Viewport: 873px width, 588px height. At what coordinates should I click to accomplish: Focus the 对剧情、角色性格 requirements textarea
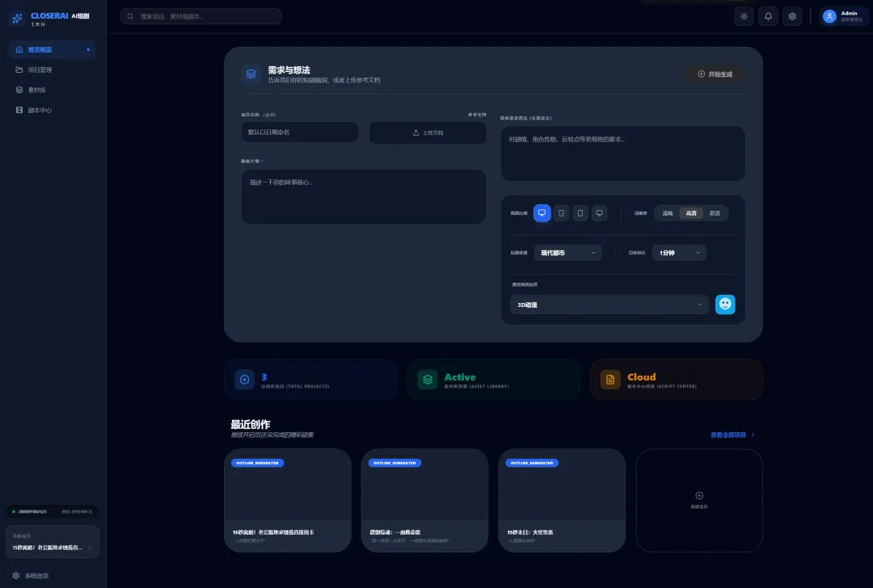tap(622, 153)
